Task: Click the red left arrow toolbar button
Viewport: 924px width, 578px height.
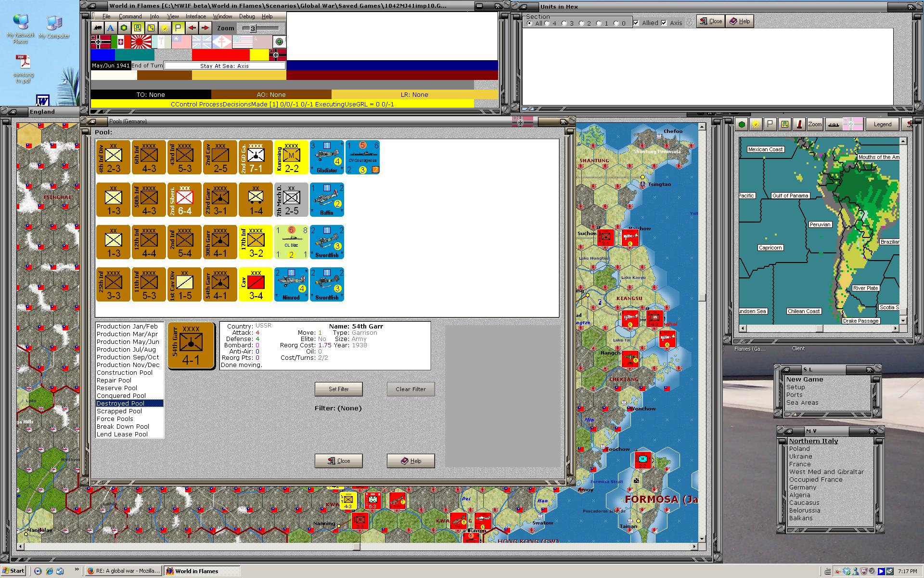Action: (x=192, y=28)
